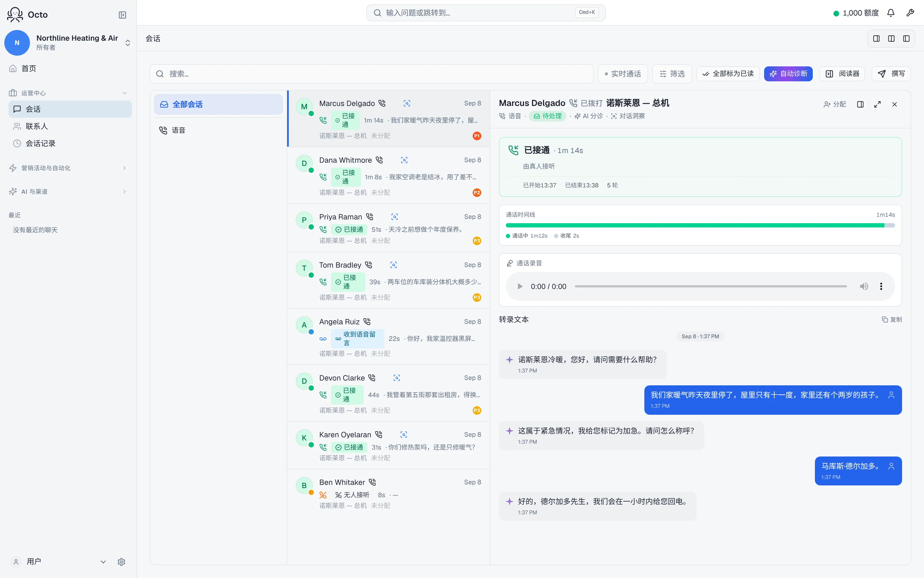
Task: Click insights icon on Marcus Delgado row
Action: (x=407, y=103)
